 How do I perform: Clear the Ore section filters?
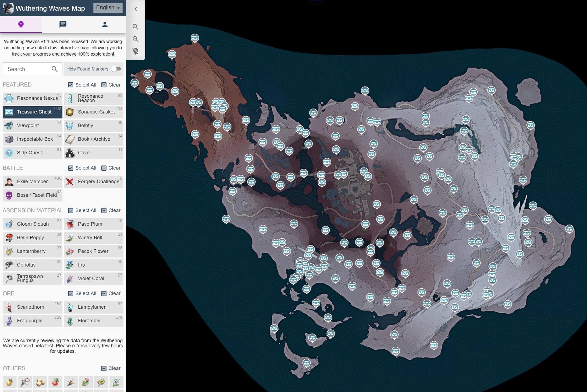tap(111, 293)
